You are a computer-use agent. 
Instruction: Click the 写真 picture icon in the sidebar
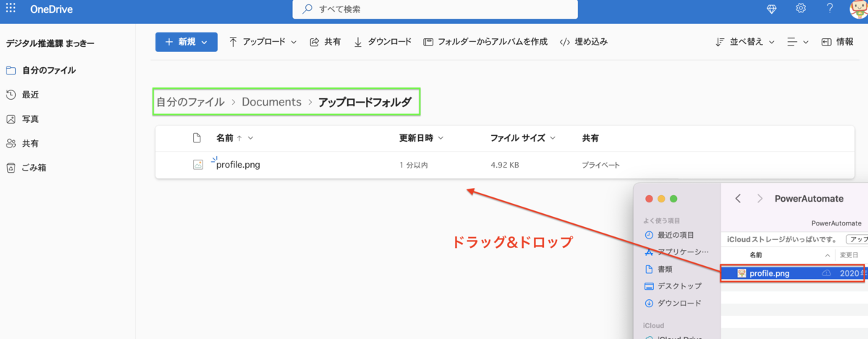coord(11,119)
